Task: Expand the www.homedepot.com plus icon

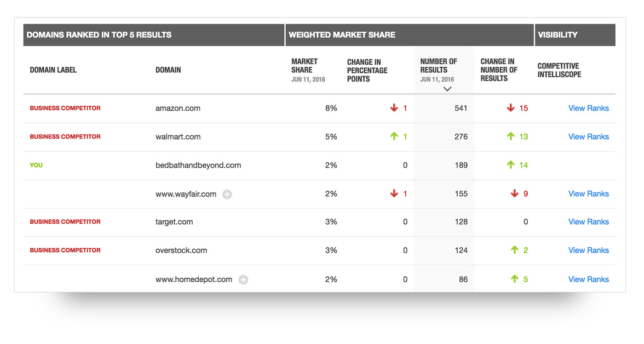Action: [x=243, y=280]
